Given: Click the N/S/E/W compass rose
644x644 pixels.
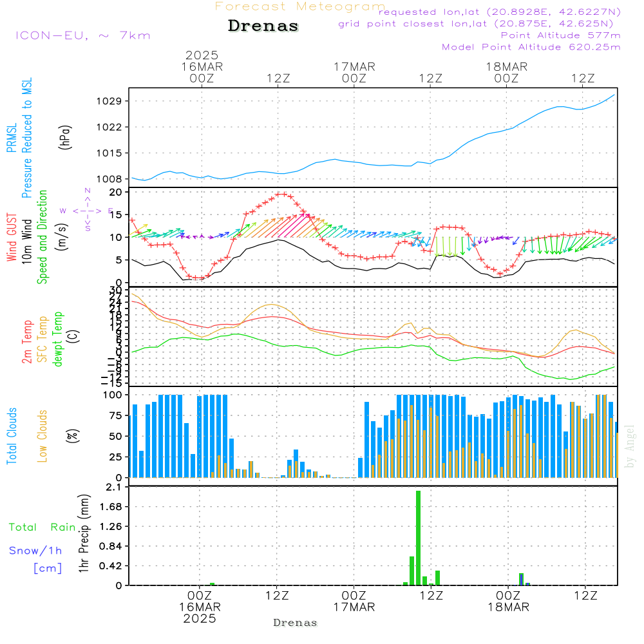Looking at the screenshot, I should click(x=88, y=211).
